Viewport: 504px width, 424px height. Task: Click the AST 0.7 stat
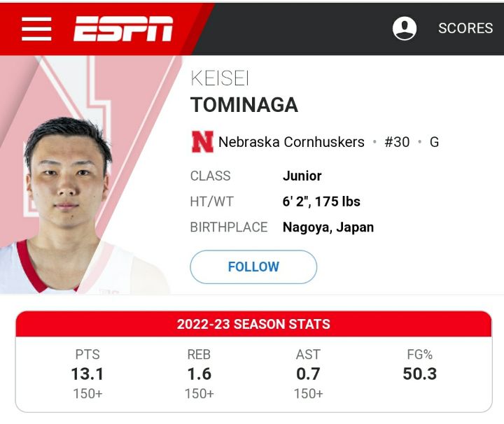(x=308, y=374)
